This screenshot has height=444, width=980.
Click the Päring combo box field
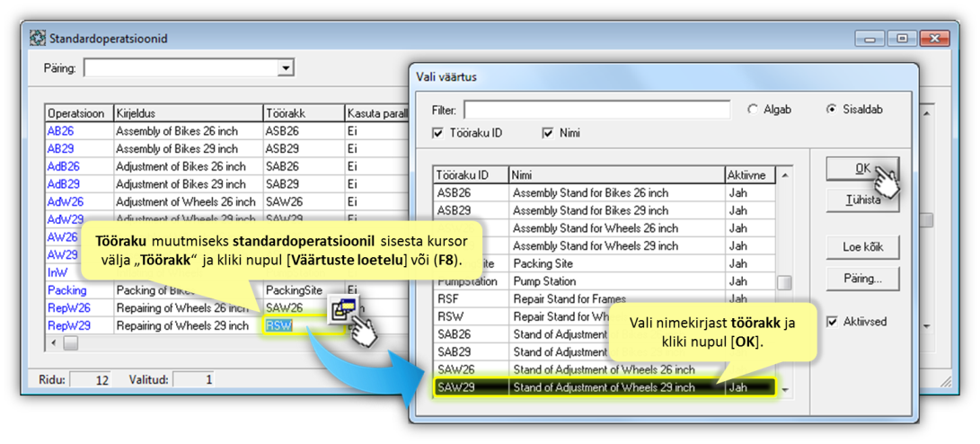pos(189,68)
